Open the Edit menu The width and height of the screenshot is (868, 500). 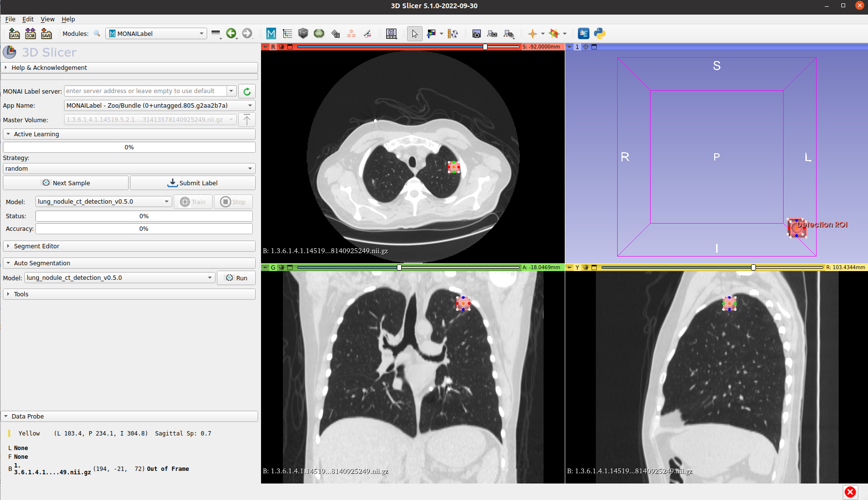28,19
